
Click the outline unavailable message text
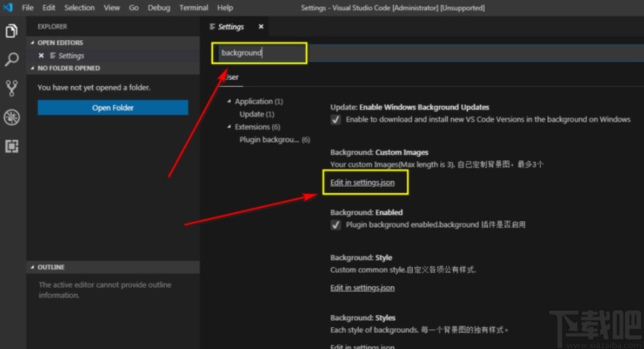click(105, 290)
